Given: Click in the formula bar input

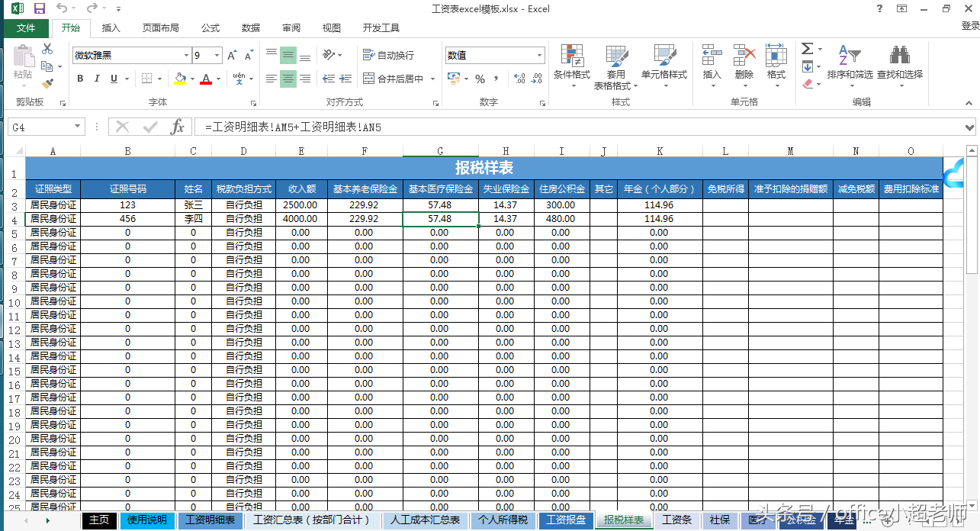Looking at the screenshot, I should (x=578, y=127).
